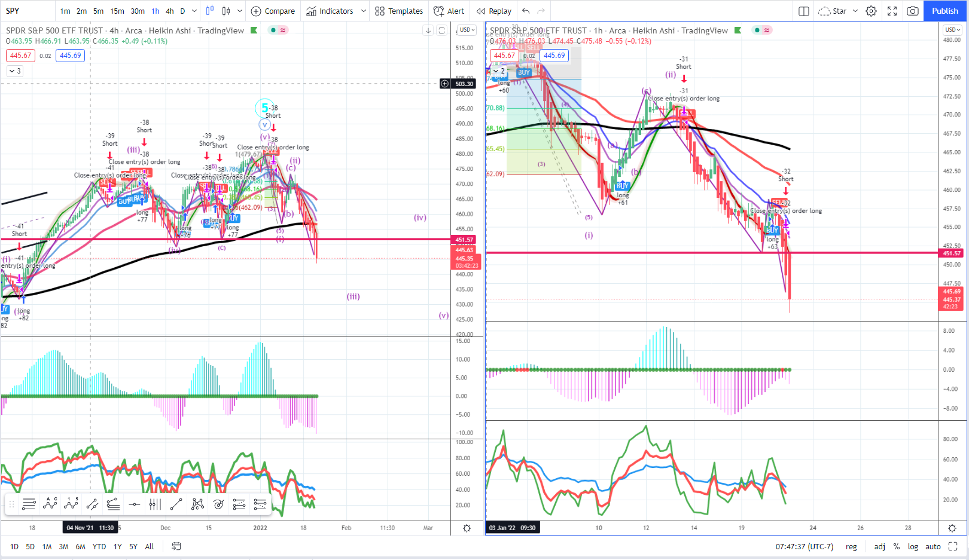Maximize the left chart pane
The height and width of the screenshot is (560, 969).
[441, 30]
